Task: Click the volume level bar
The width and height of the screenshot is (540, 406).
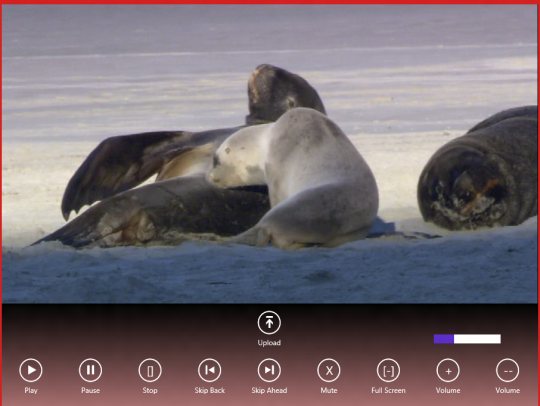Action: [x=467, y=339]
